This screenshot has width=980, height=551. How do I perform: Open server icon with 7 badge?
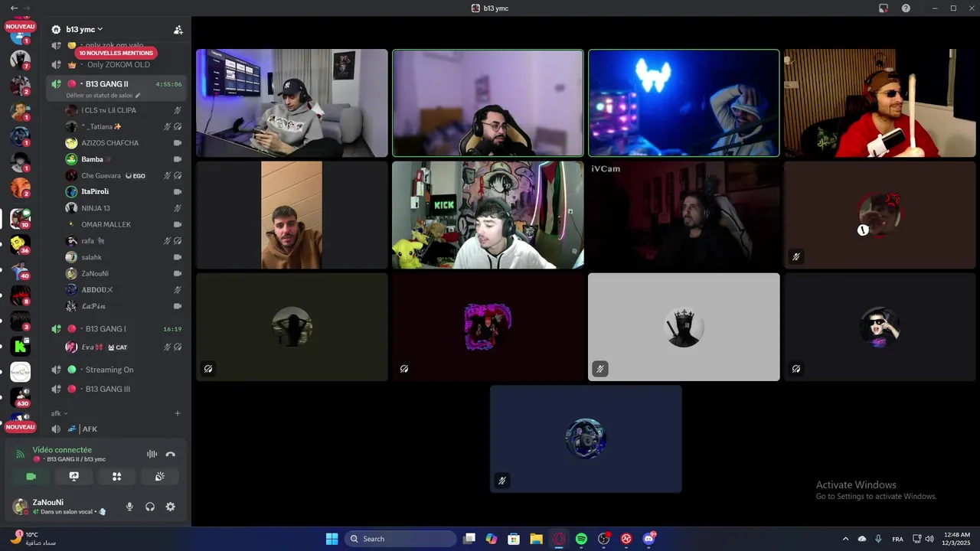tap(20, 59)
